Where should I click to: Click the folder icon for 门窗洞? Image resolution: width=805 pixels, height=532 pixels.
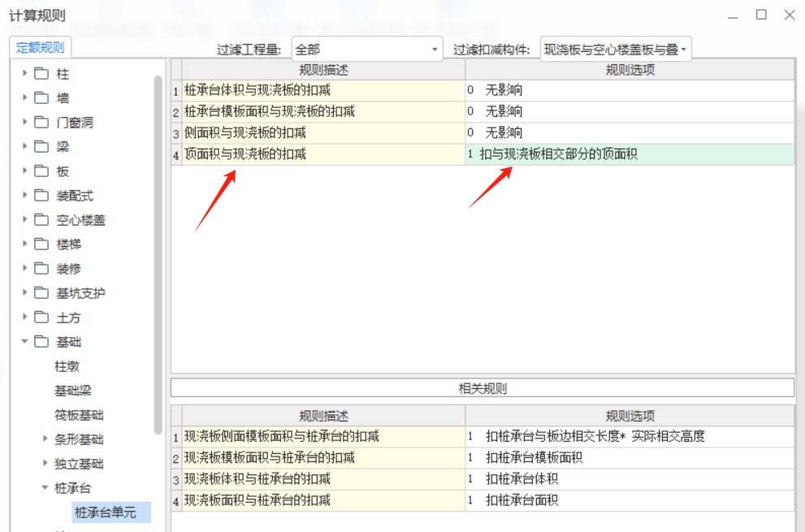tap(41, 122)
